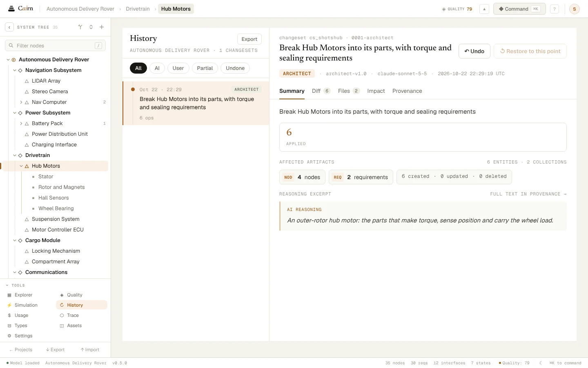
Task: Collapse the system tree sidebar arrow
Action: pyautogui.click(x=9, y=27)
